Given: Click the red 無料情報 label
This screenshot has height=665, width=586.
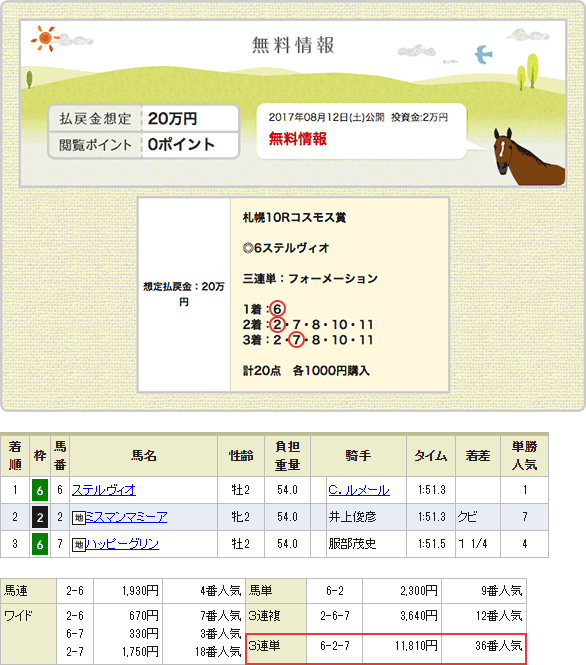Looking at the screenshot, I should click(298, 139).
